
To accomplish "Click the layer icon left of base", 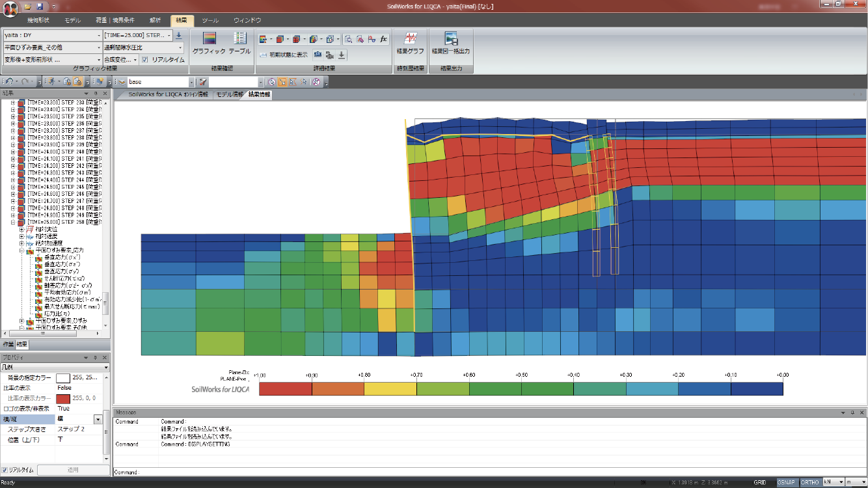I will click(122, 82).
